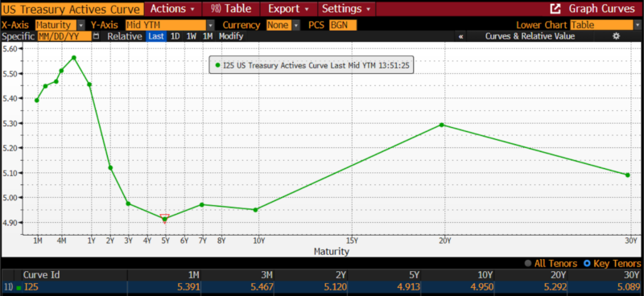
Task: Click the Curve Id column header
Action: coord(41,274)
